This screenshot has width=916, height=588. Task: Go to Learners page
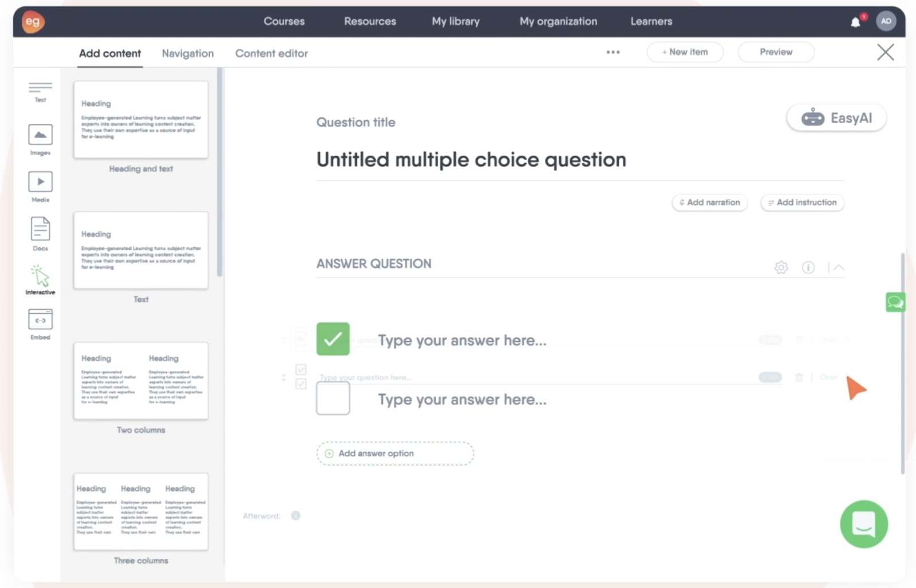pos(652,21)
